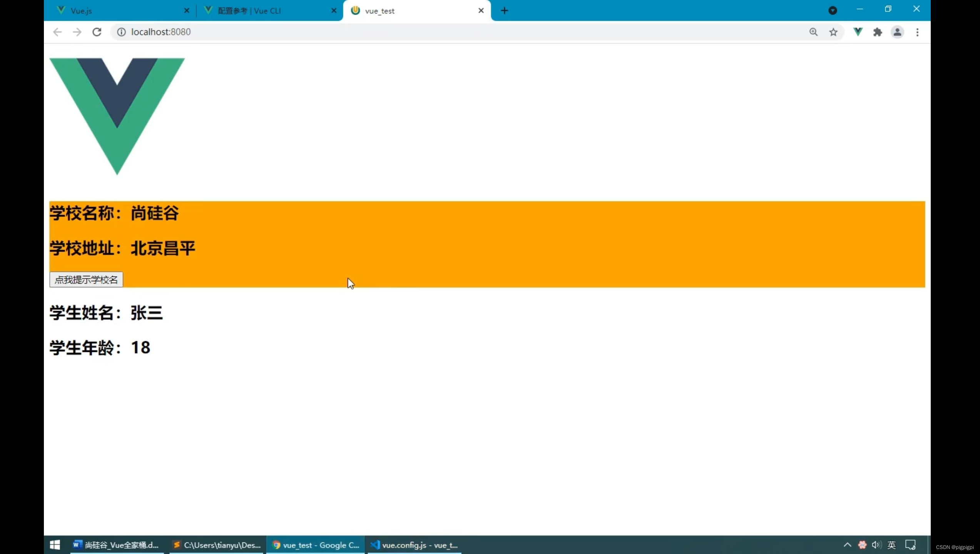Close the 配置参考 | Vue CLI tab
980x554 pixels.
[x=334, y=11]
